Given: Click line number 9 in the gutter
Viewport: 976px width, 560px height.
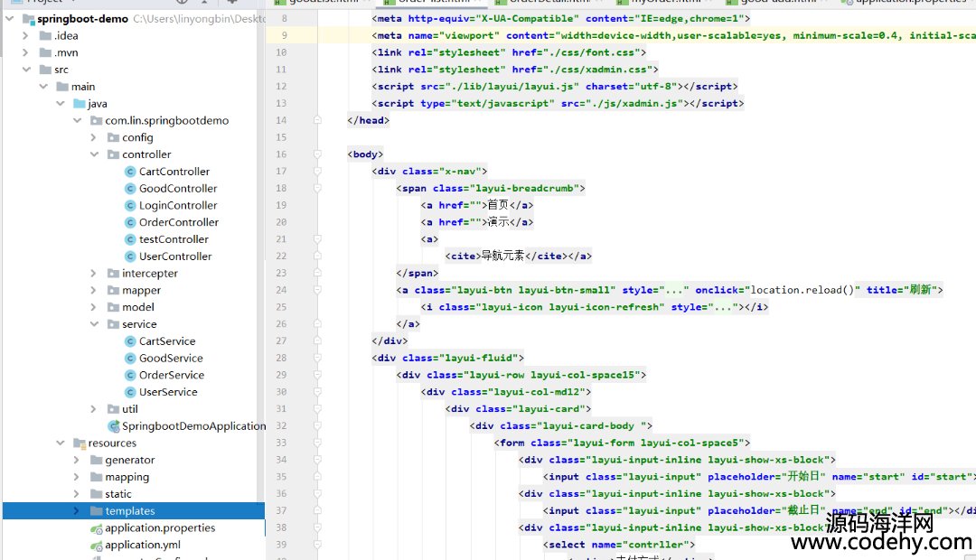Looking at the screenshot, I should [x=284, y=35].
